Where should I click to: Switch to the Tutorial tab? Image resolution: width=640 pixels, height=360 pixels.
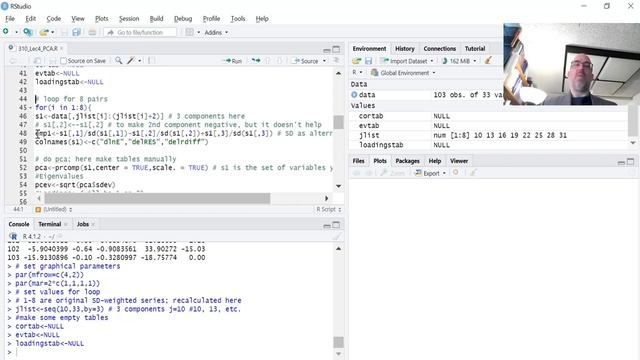pyautogui.click(x=475, y=49)
